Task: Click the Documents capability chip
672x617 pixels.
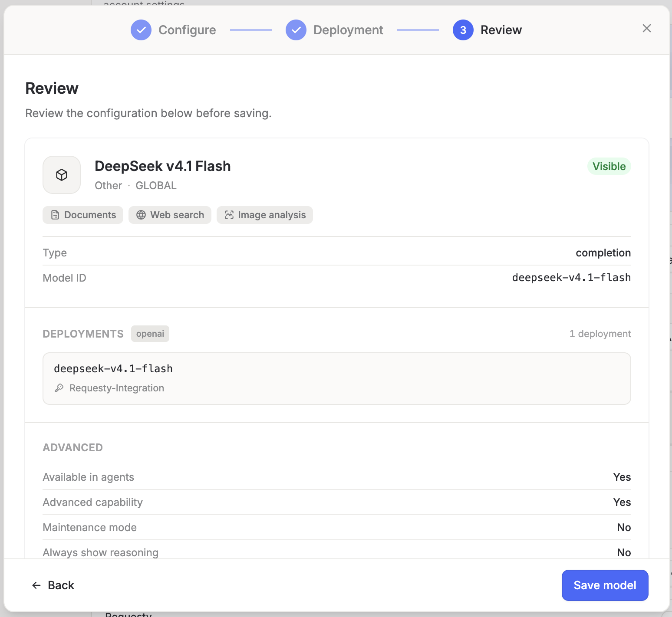Action: [83, 215]
